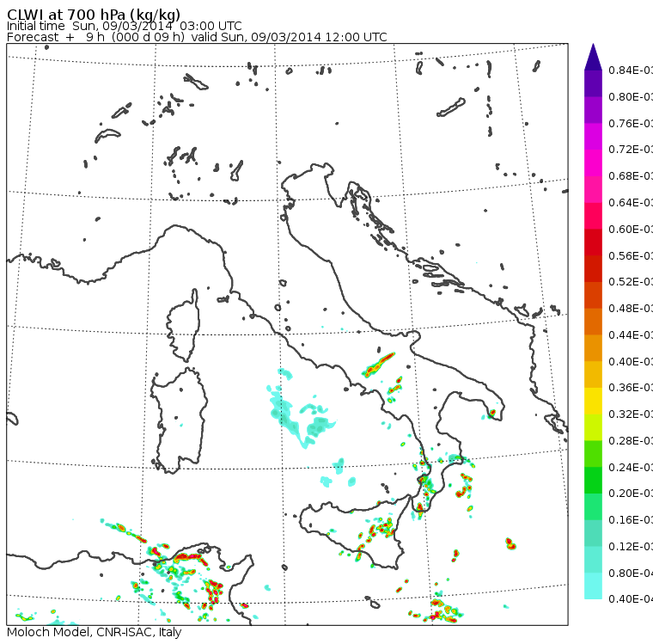The height and width of the screenshot is (644, 653).
Task: Click the 0.20E-03 colorbar label
Action: click(631, 494)
